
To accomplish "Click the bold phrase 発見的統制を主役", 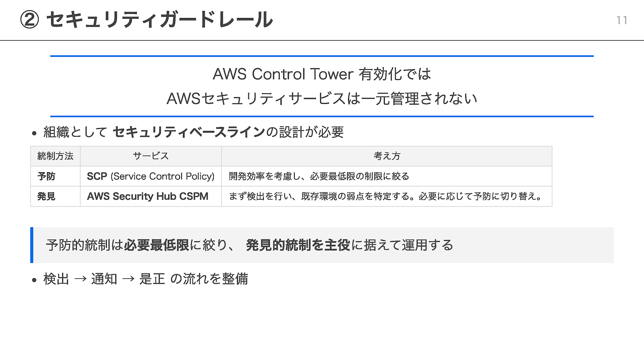I will click(x=298, y=245).
